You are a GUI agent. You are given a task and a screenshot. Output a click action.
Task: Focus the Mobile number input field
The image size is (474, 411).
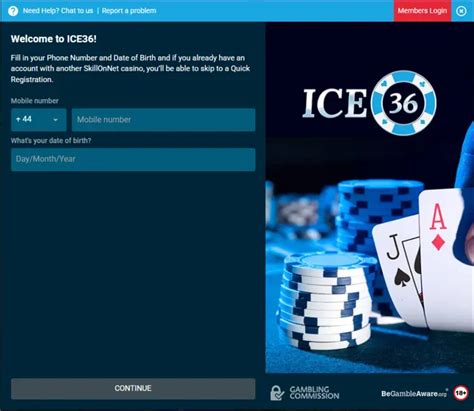164,120
